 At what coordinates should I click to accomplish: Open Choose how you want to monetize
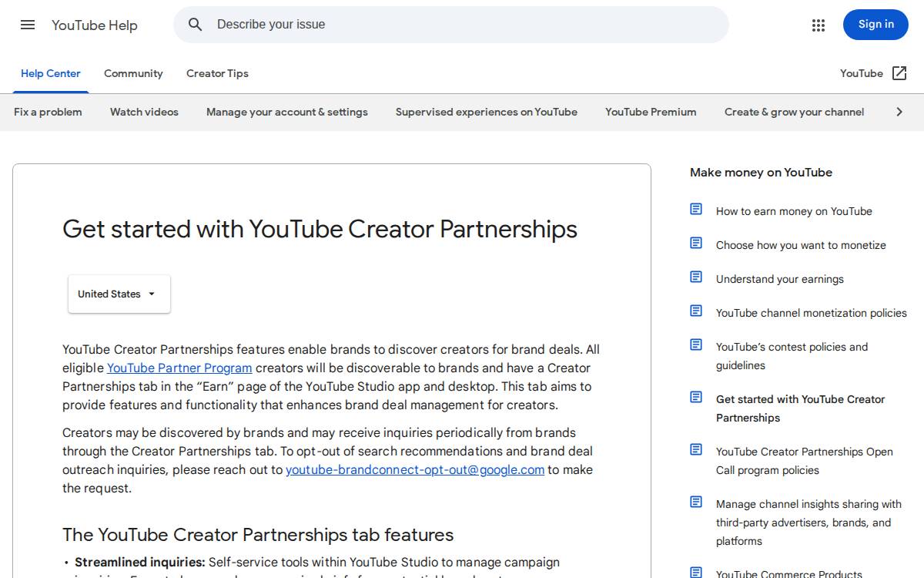(x=801, y=245)
